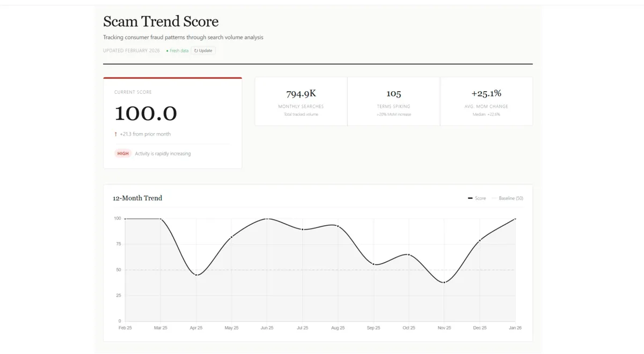
Task: Click the Aug 25 axis label
Action: click(x=338, y=327)
